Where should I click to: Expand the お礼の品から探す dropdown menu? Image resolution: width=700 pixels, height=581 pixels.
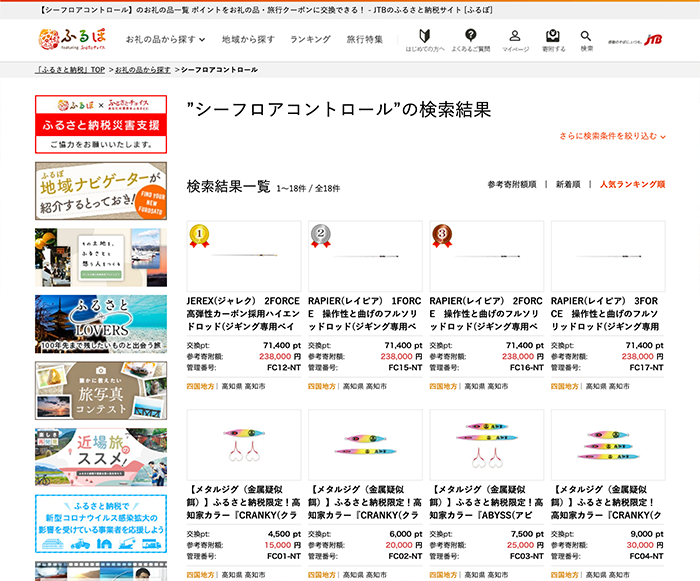165,39
